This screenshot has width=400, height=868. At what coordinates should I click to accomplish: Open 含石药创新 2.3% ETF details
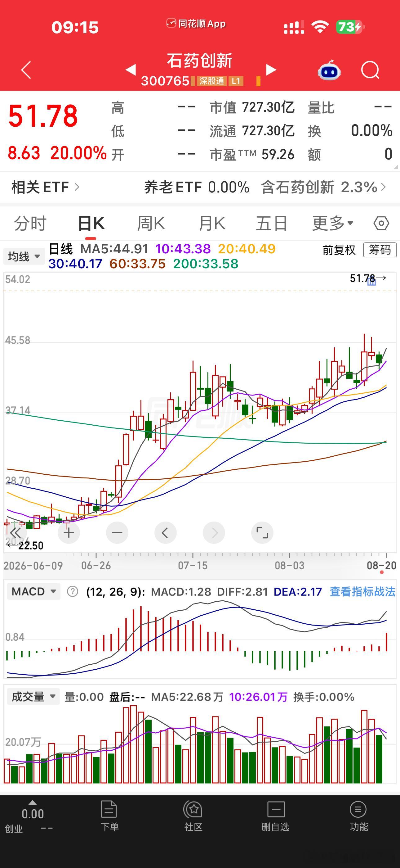[x=323, y=187]
